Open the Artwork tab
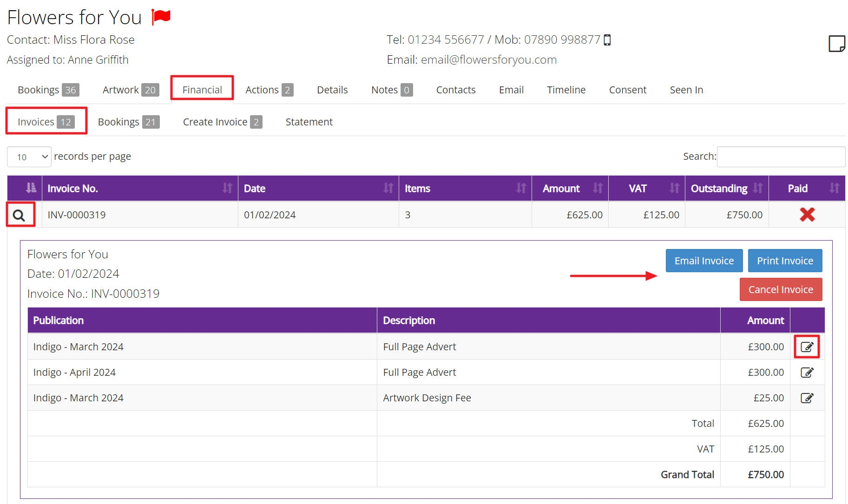Screen dimensions: 848x504 click(x=120, y=90)
